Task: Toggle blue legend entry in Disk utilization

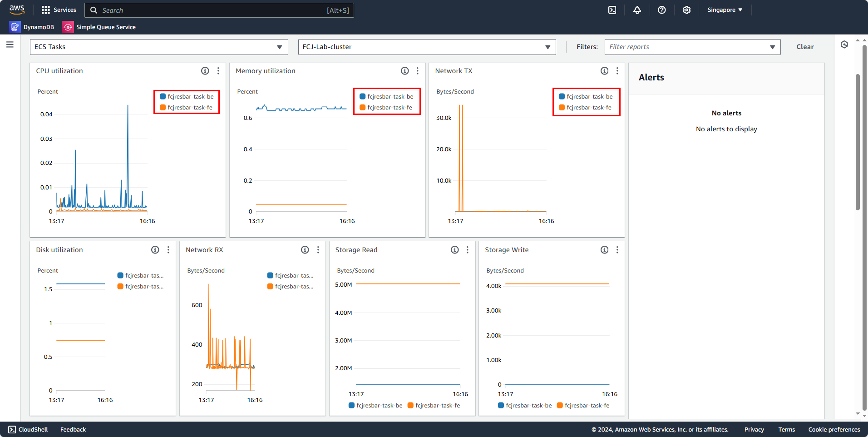Action: pyautogui.click(x=141, y=276)
